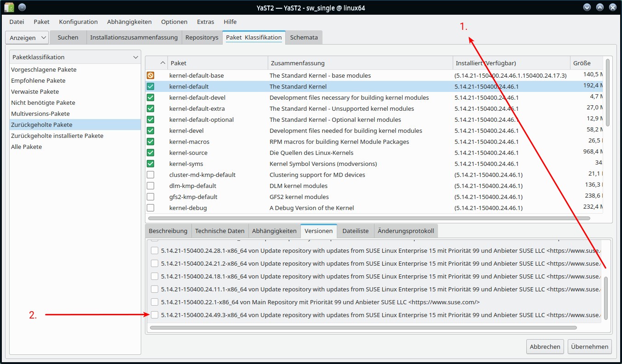Select version 5.14.21-150400.24.49.3 checkbox
Image resolution: width=622 pixels, height=364 pixels.
point(155,315)
